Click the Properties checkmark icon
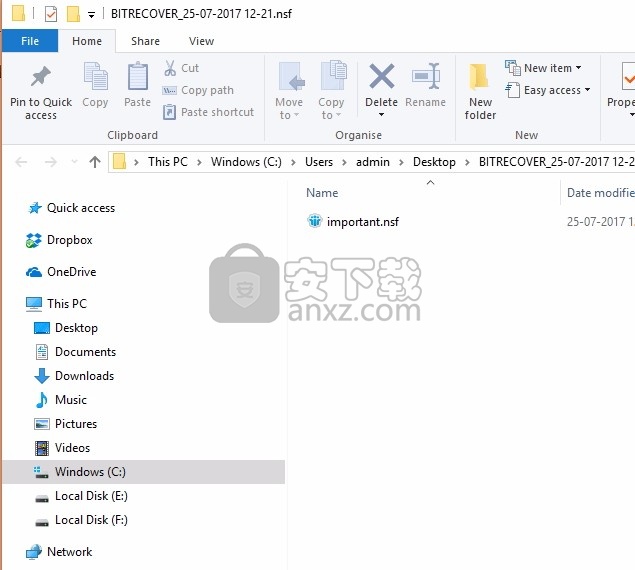Viewport: 635px width, 570px height. coord(628,76)
